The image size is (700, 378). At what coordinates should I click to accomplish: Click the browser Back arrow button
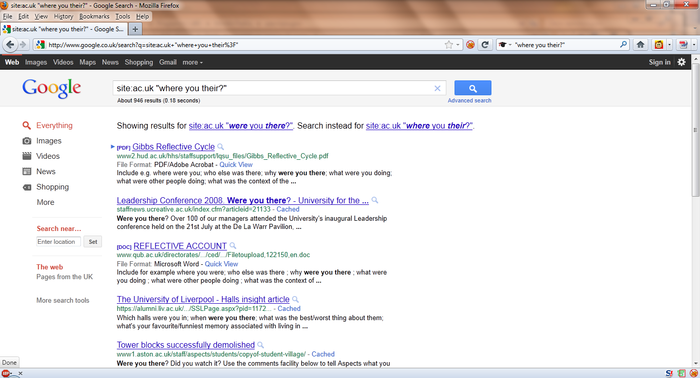click(10, 45)
